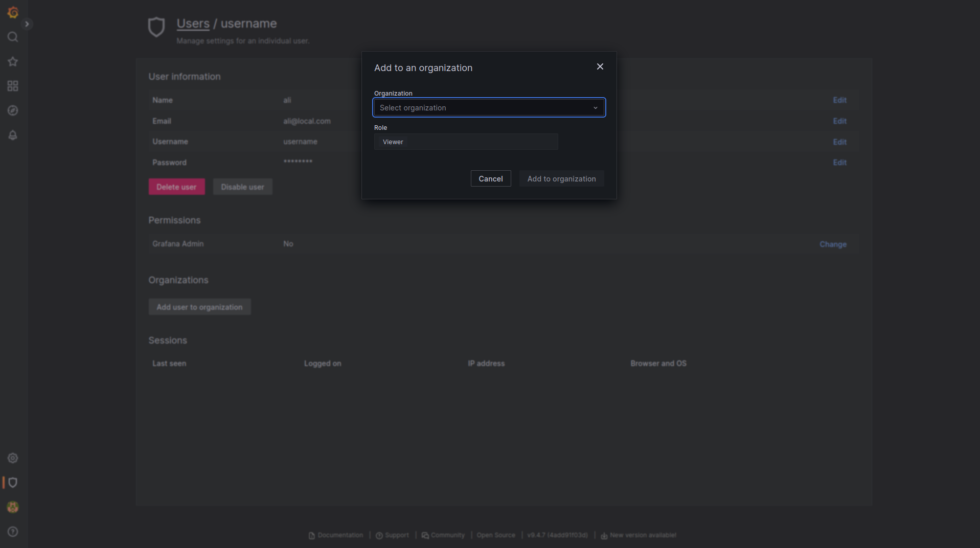Image resolution: width=980 pixels, height=548 pixels.
Task: Click the Logged on column header
Action: 323,363
